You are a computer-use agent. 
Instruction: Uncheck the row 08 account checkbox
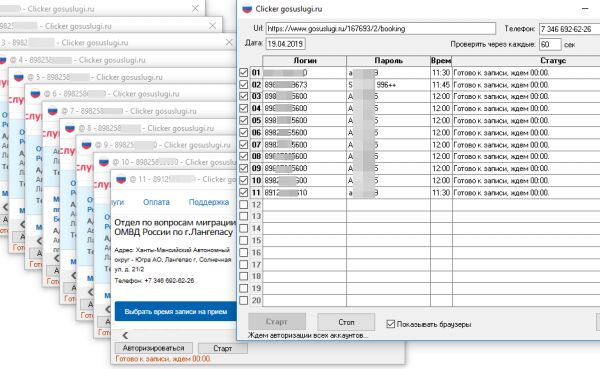point(243,156)
